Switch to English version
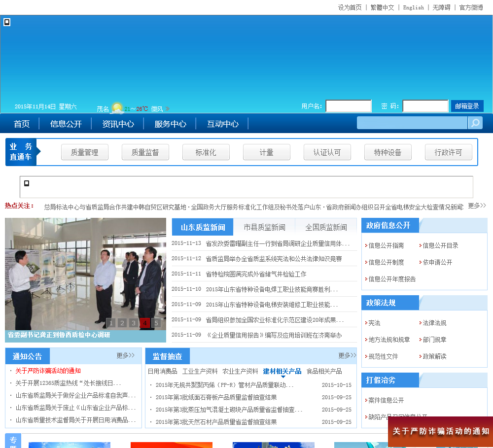This screenshot has height=448, width=493. 414,7
